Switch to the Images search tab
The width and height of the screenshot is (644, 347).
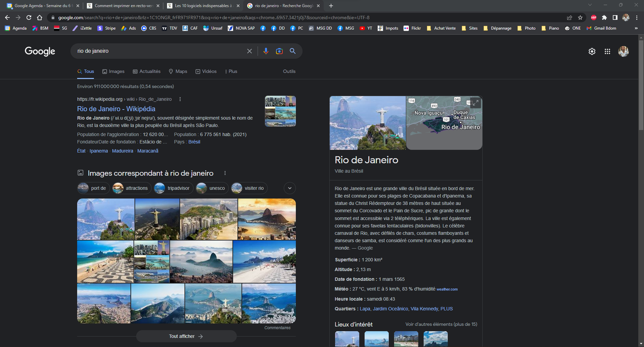[113, 71]
